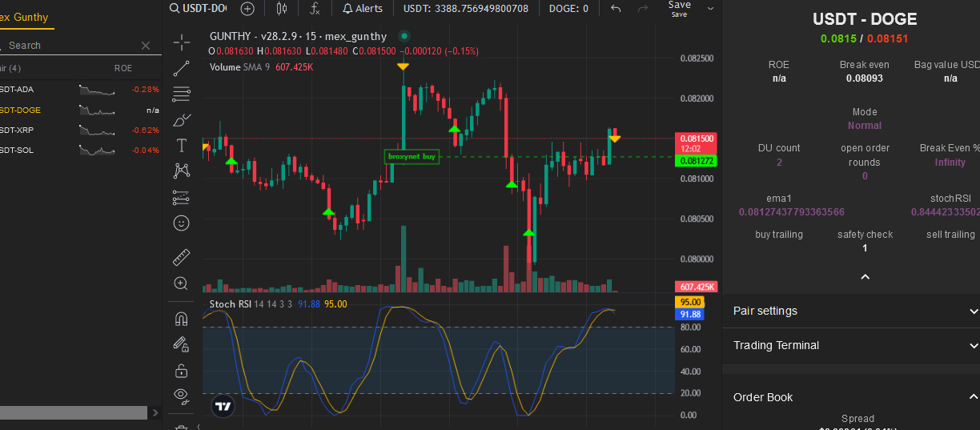Click the GUNTHY chart title legend
The height and width of the screenshot is (430, 980).
[298, 36]
